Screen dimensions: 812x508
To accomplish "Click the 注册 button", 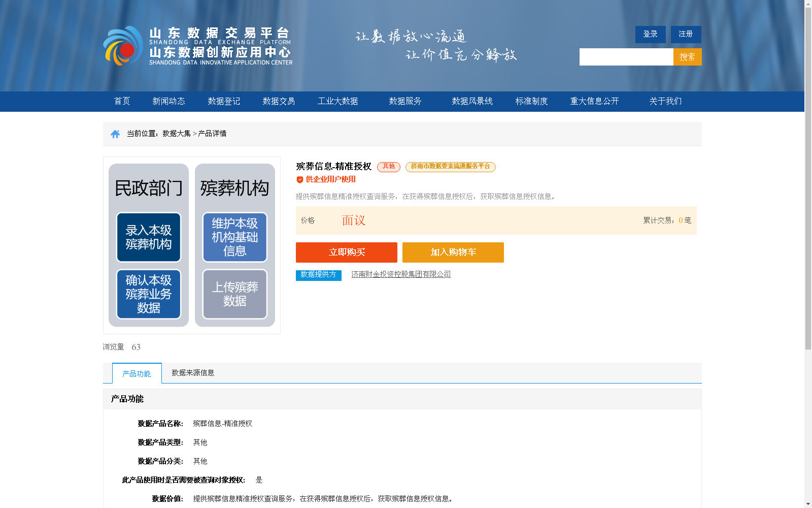I will [686, 34].
